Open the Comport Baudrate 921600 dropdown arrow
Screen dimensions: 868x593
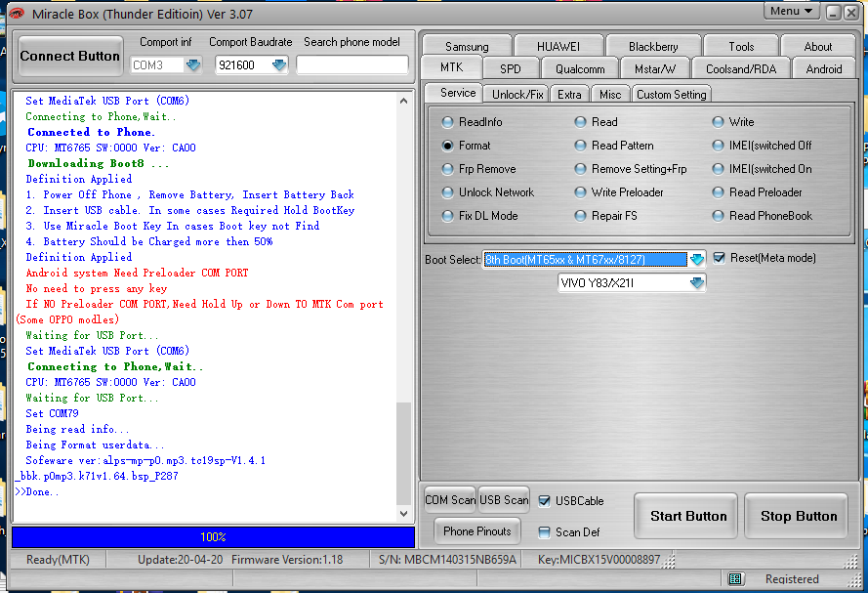tap(279, 64)
